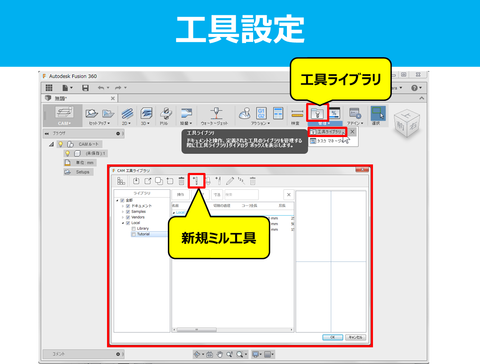Sort by the コーナ半径 column header

coord(249,206)
